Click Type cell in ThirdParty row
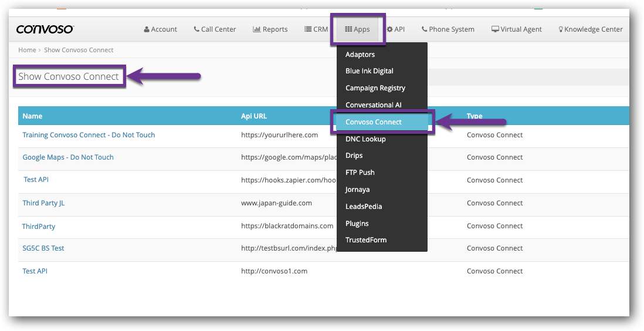The width and height of the screenshot is (644, 331). 495,226
